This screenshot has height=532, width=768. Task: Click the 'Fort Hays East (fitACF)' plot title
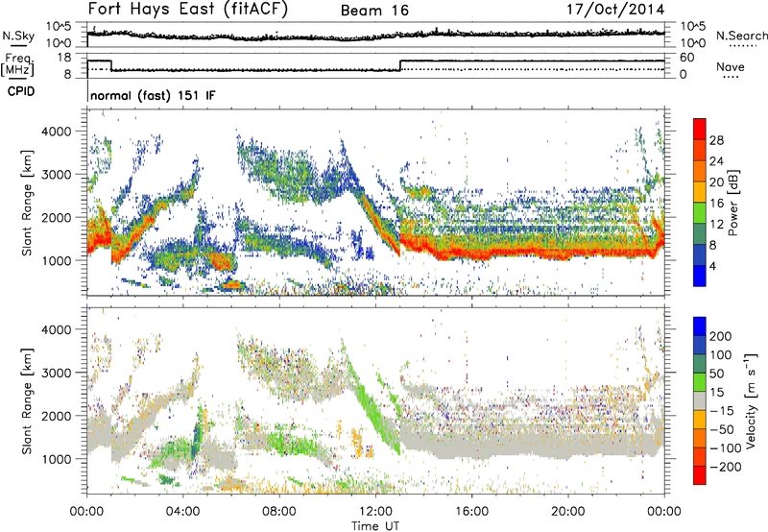[x=188, y=9]
